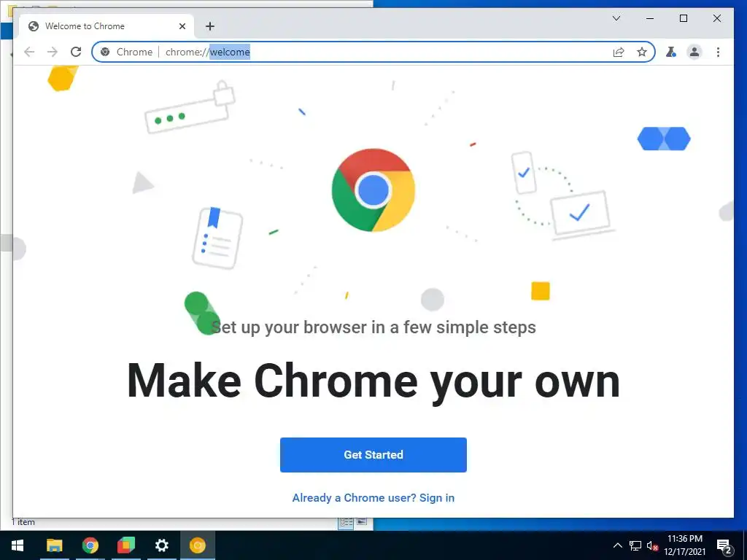The height and width of the screenshot is (560, 747).
Task: Open the Settings gear in the taskbar
Action: [161, 545]
